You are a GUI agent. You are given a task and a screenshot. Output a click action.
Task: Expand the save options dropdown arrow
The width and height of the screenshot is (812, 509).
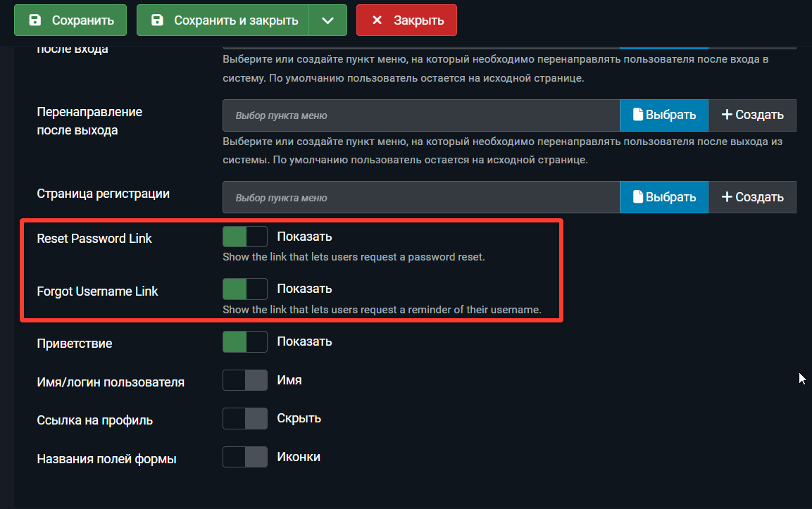coord(327,20)
